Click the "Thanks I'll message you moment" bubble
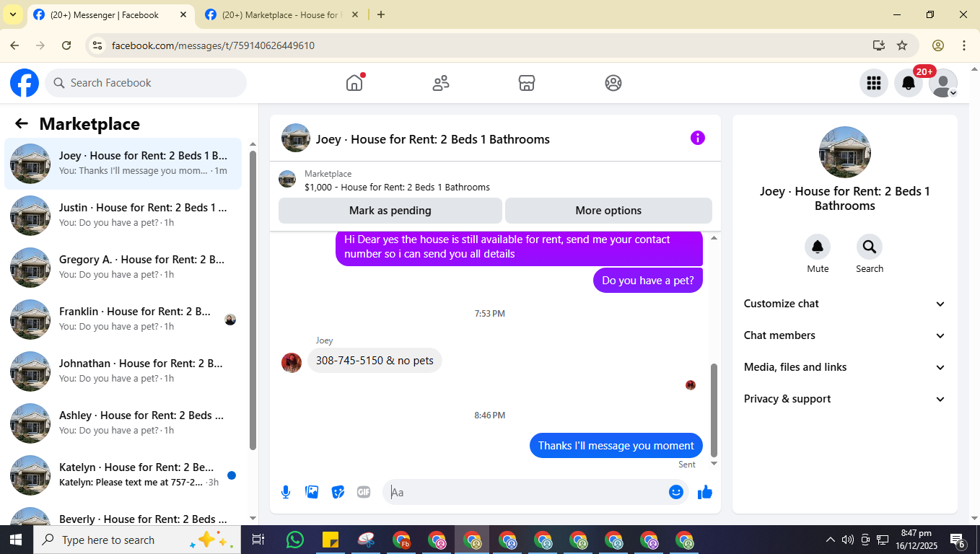980x554 pixels. click(x=616, y=446)
